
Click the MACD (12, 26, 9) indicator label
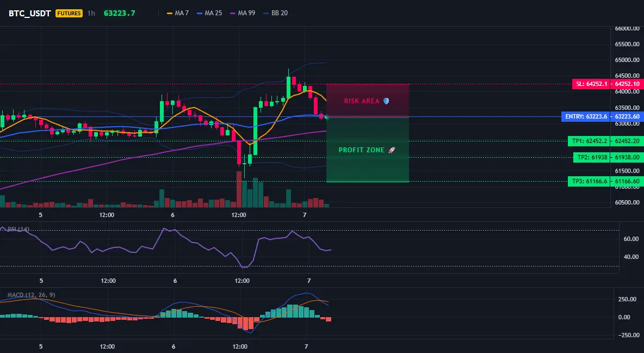(31, 295)
